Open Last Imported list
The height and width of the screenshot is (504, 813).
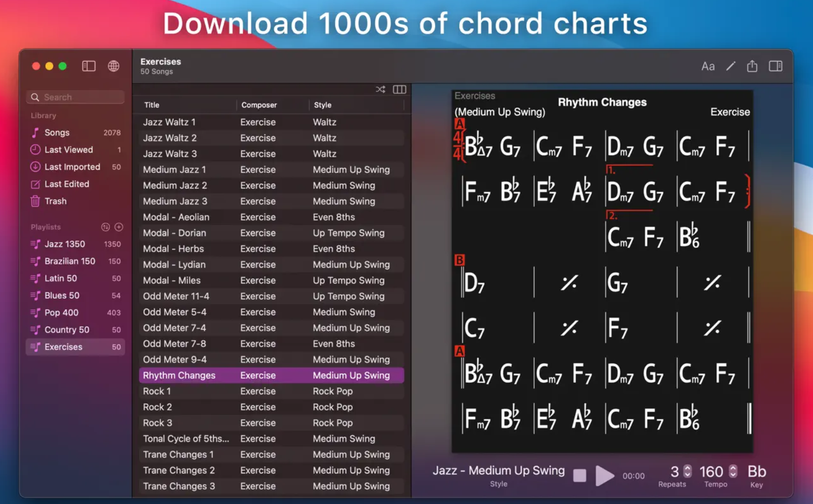tap(76, 167)
